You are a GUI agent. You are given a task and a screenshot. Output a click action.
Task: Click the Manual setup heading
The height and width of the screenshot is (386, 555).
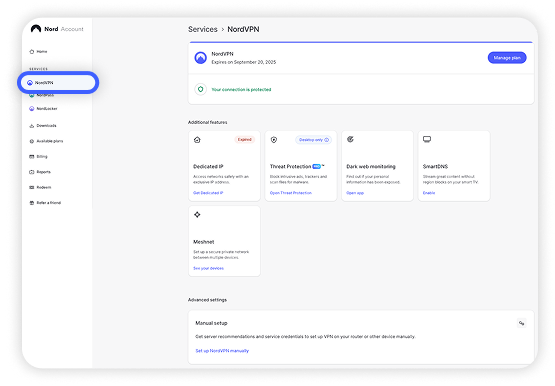pyautogui.click(x=211, y=323)
